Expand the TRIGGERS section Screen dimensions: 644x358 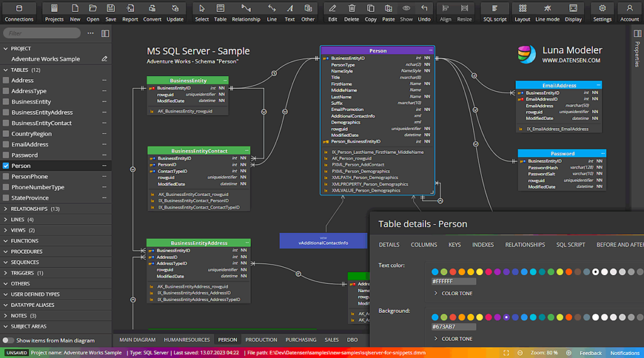pyautogui.click(x=6, y=273)
